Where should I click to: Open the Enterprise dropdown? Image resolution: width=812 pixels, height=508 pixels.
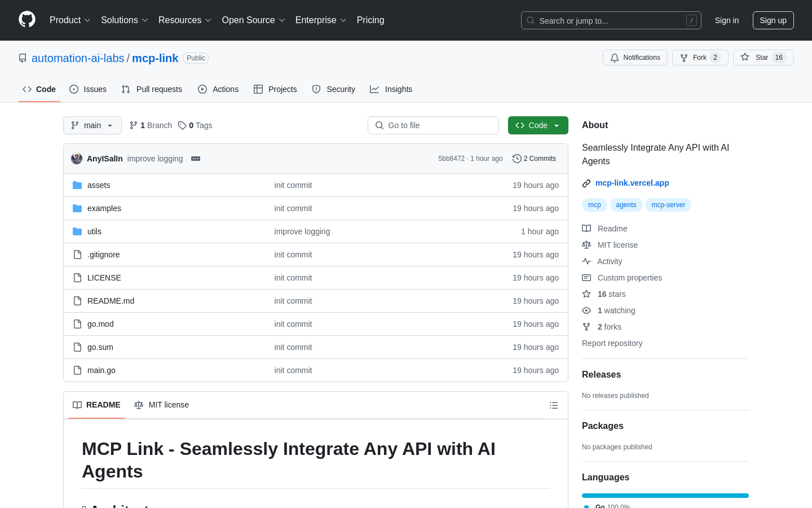coord(321,20)
